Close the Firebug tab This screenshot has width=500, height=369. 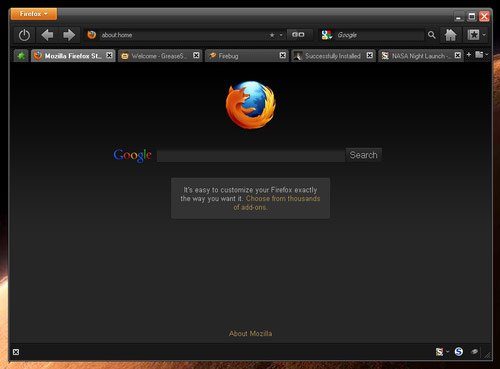tap(283, 55)
